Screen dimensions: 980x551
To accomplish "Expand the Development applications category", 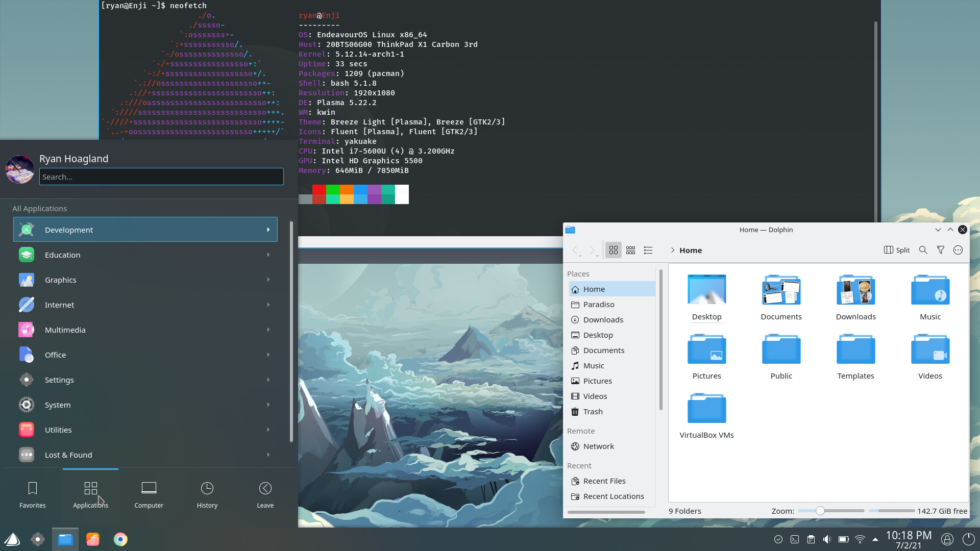I will (x=145, y=230).
